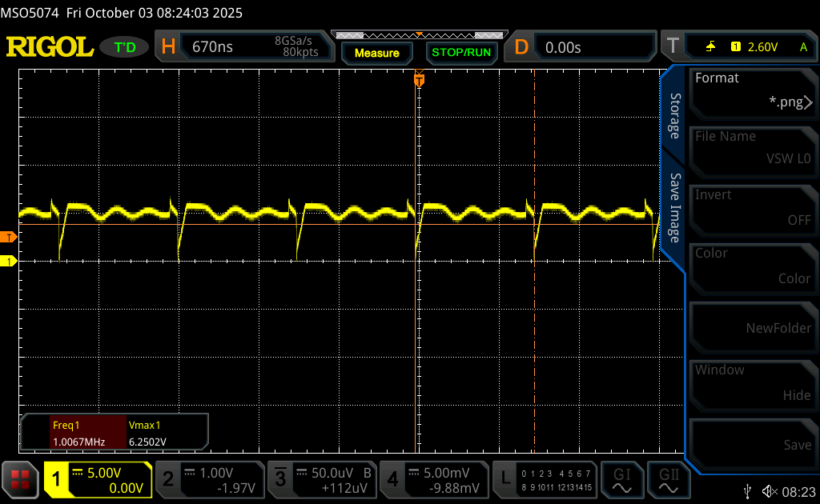
Task: Click the -1.97V channel 2 offset value
Action: tap(236, 488)
